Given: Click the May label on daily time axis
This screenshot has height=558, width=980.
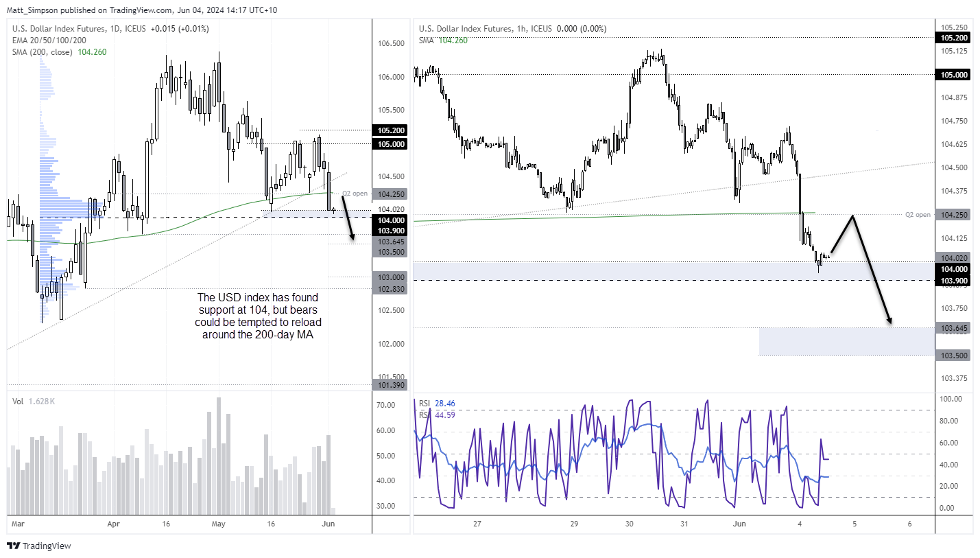Looking at the screenshot, I should point(219,523).
